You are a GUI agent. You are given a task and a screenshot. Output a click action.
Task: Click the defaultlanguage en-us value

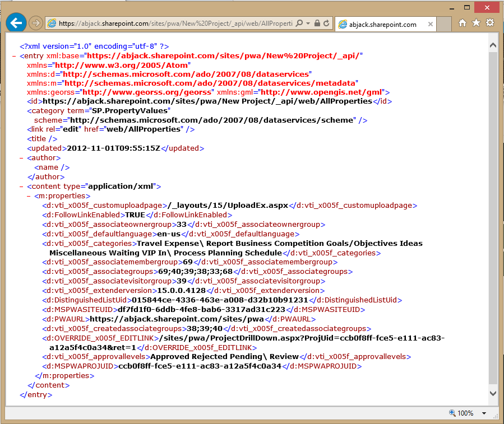pos(169,234)
